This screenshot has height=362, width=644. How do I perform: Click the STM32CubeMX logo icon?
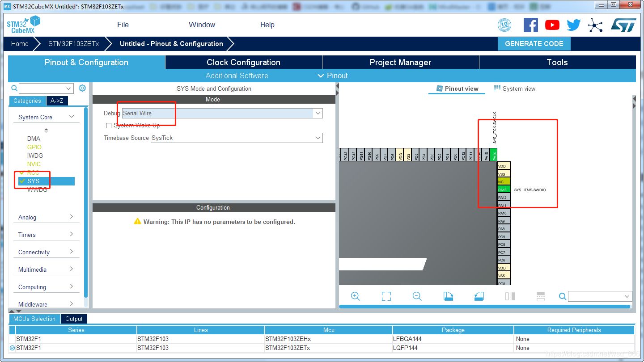[x=23, y=25]
